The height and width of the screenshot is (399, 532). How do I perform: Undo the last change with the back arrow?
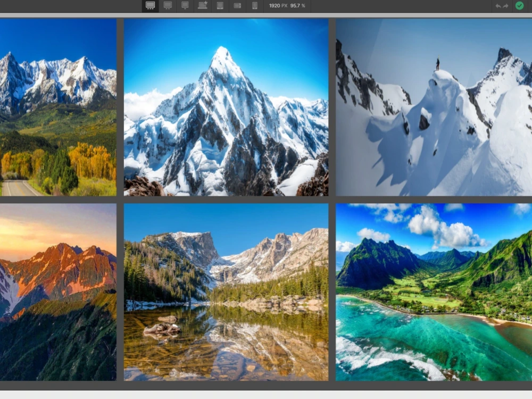click(497, 6)
